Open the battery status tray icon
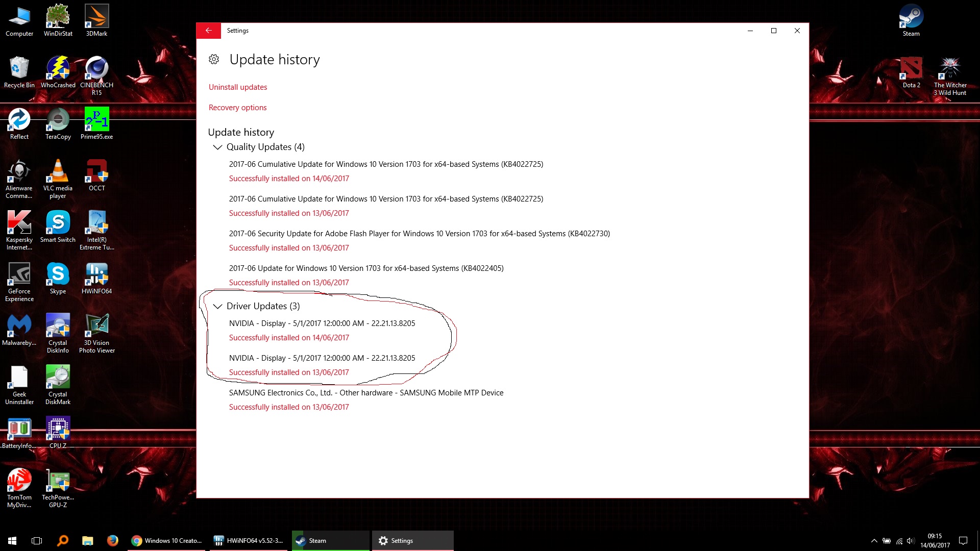The image size is (980, 551). [x=887, y=541]
